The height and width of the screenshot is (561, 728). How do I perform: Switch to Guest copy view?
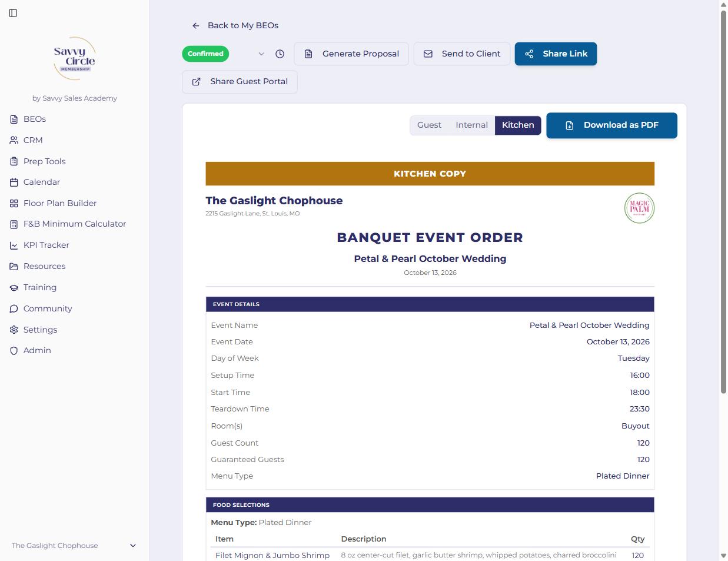point(429,125)
